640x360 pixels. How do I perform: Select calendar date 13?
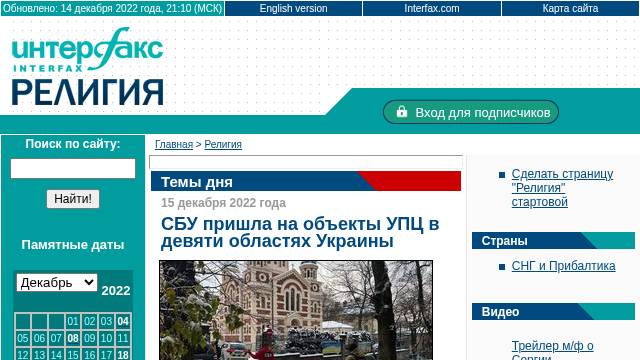click(x=40, y=354)
